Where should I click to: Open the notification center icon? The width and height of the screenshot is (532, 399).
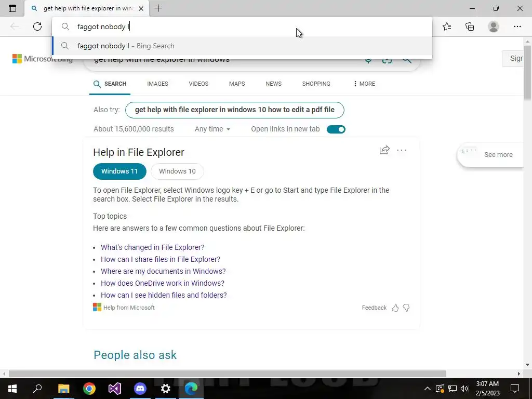click(515, 389)
